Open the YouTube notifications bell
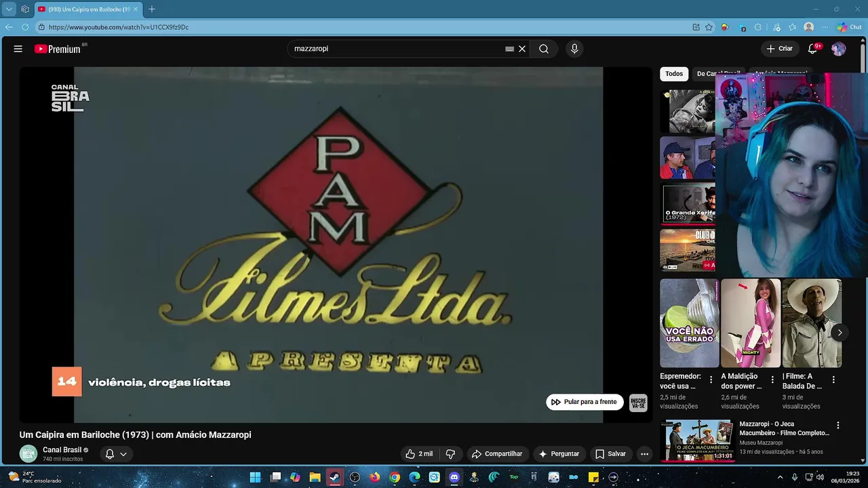Viewport: 868px width, 488px height. click(x=813, y=49)
